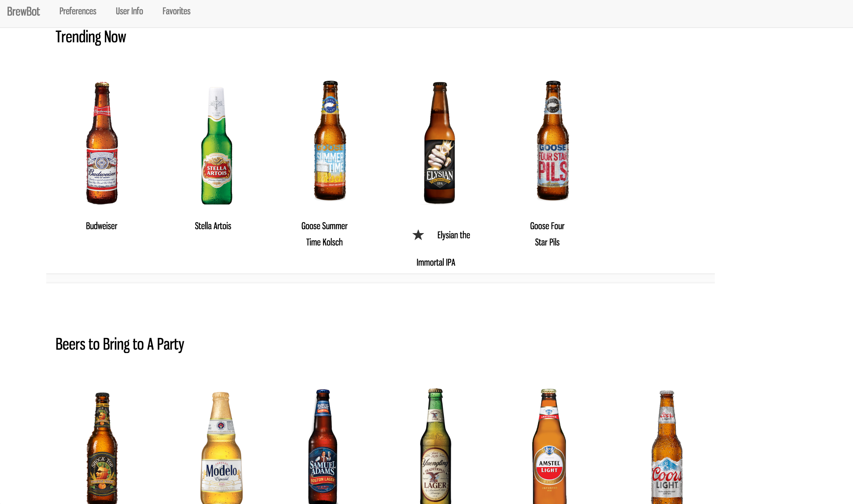
Task: Click the Goose Summer Time Kolsch label
Action: (324, 234)
